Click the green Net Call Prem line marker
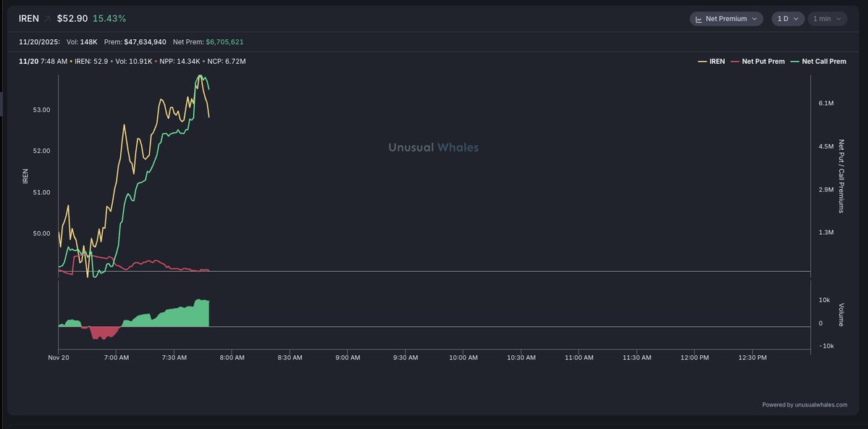This screenshot has width=868, height=429. pos(796,62)
